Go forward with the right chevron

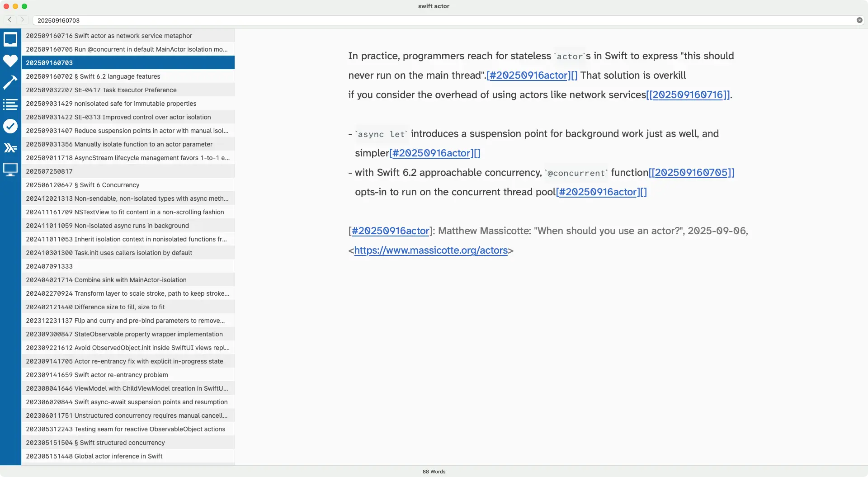click(x=22, y=20)
